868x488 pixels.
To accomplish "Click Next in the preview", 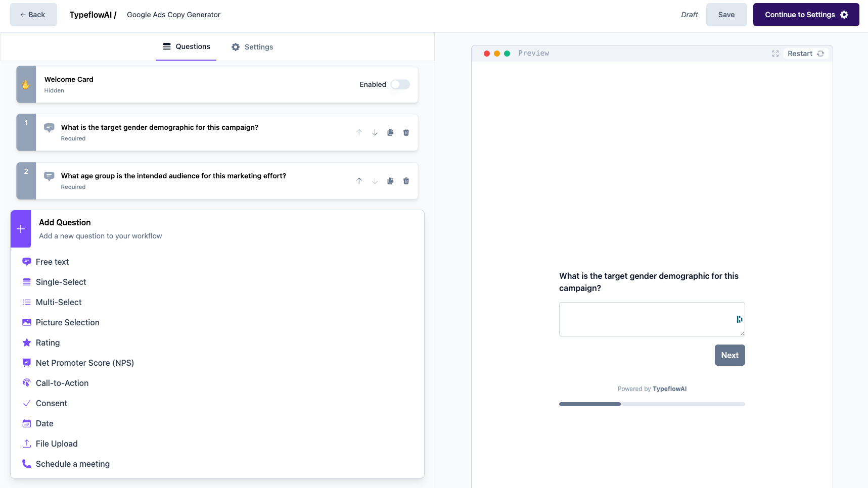I will point(730,355).
